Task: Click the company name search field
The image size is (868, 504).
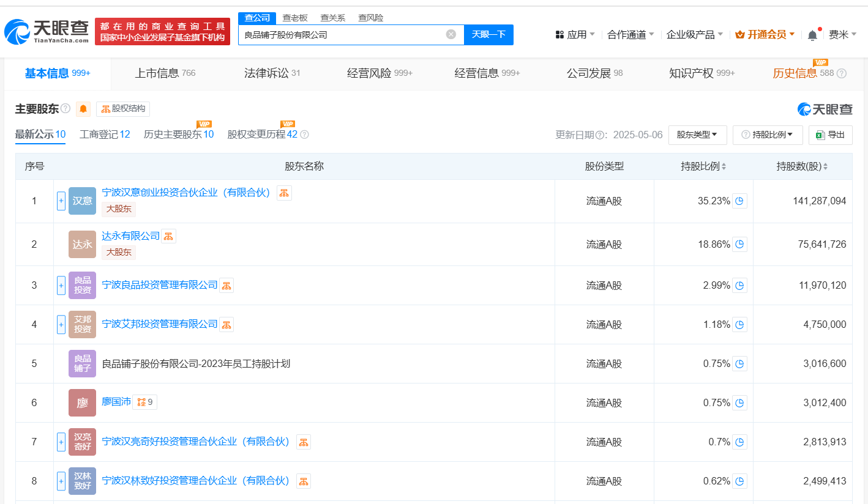Action: pyautogui.click(x=343, y=35)
